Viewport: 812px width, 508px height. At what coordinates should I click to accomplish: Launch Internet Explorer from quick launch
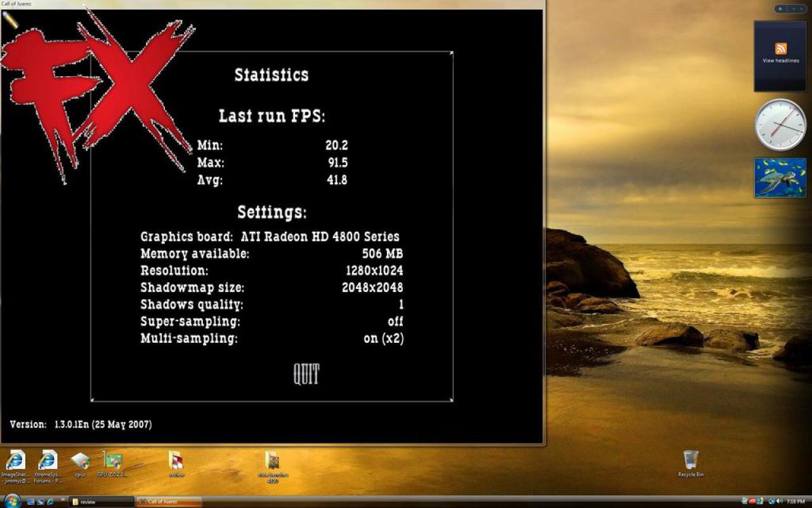(x=50, y=502)
